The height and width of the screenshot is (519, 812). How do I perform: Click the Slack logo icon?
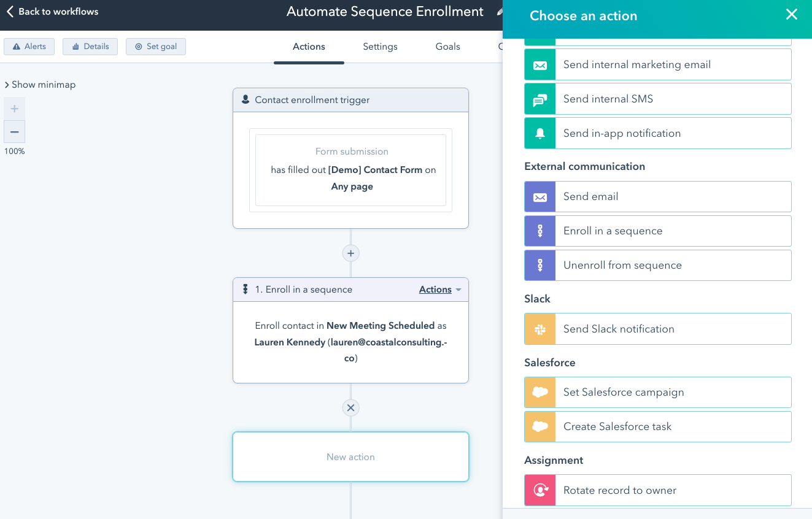tap(540, 329)
